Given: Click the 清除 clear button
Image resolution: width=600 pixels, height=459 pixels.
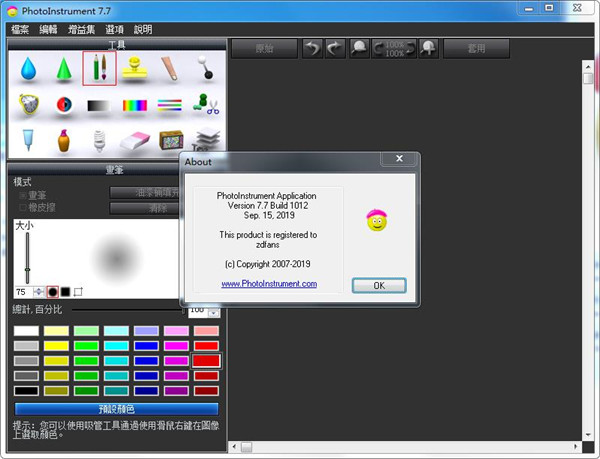Looking at the screenshot, I should [145, 208].
